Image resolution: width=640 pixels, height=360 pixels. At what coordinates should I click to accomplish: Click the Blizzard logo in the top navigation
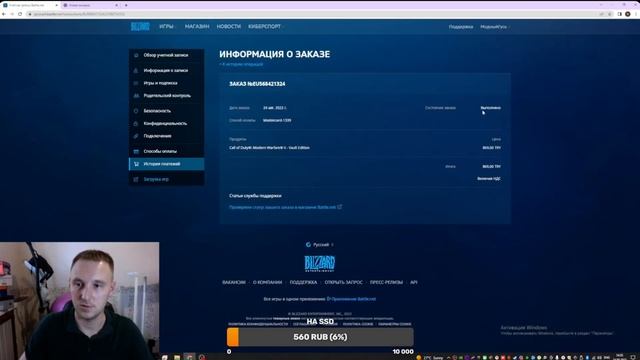click(x=140, y=27)
